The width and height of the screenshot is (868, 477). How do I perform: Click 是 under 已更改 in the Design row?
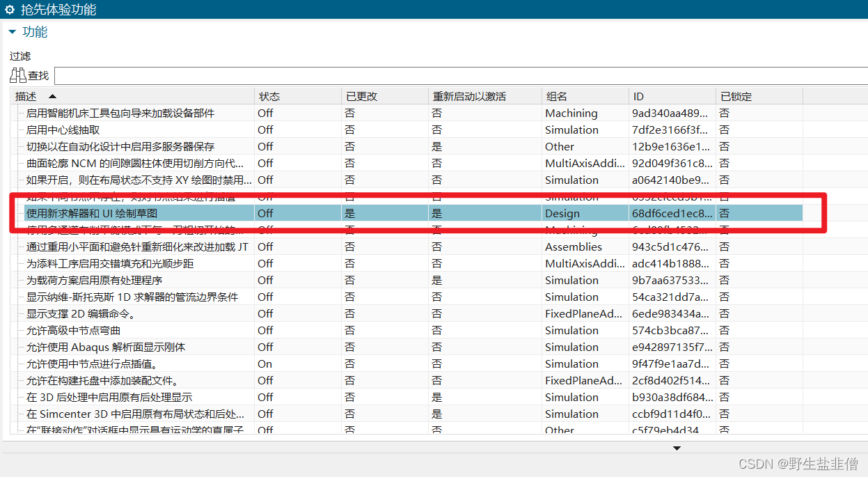pos(349,213)
